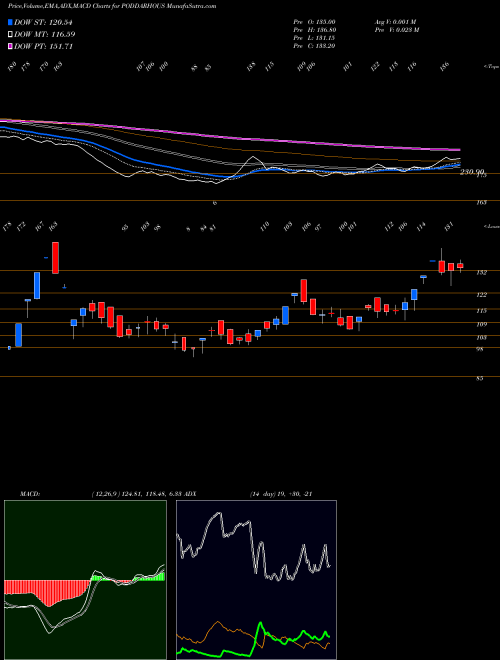Select the 'Pre O: 135.00' value
The height and width of the screenshot is (660, 500).
[314, 22]
